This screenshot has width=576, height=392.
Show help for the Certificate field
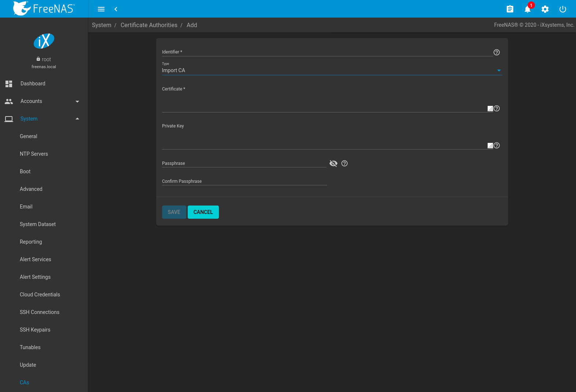(x=497, y=108)
